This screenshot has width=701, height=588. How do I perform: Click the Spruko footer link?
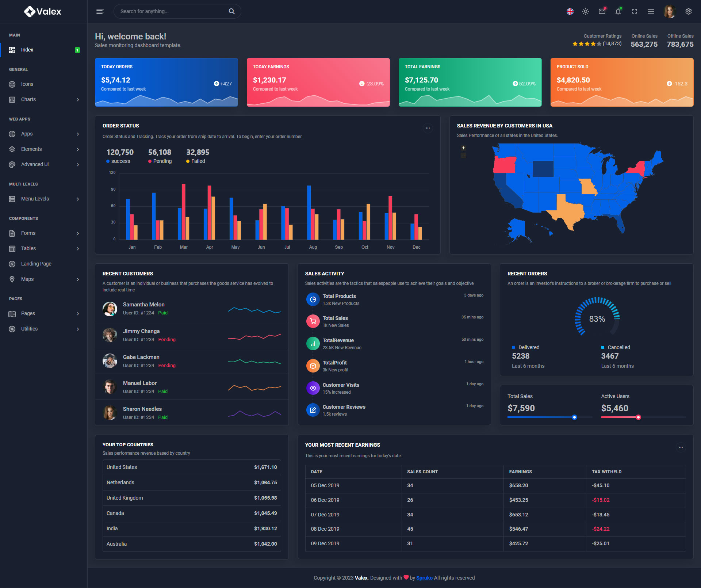424,578
